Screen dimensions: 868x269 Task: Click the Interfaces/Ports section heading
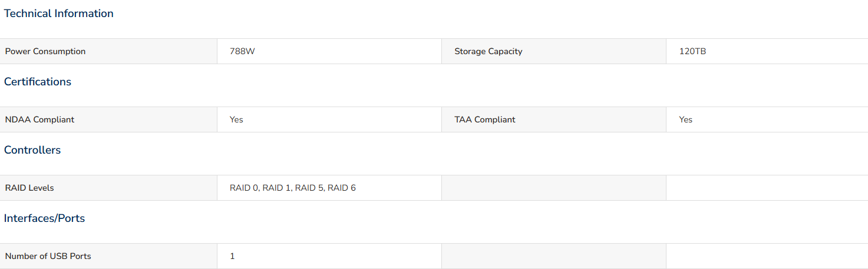pos(45,218)
